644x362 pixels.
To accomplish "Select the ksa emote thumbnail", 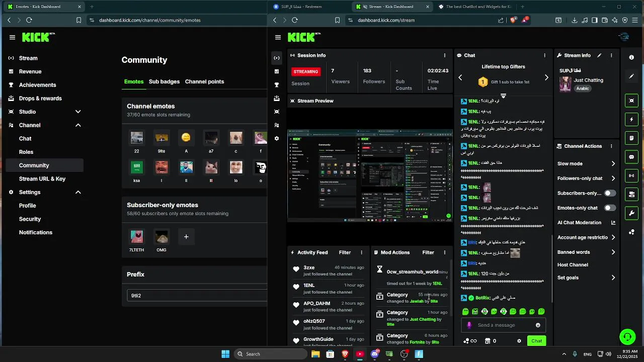I will click(x=136, y=167).
